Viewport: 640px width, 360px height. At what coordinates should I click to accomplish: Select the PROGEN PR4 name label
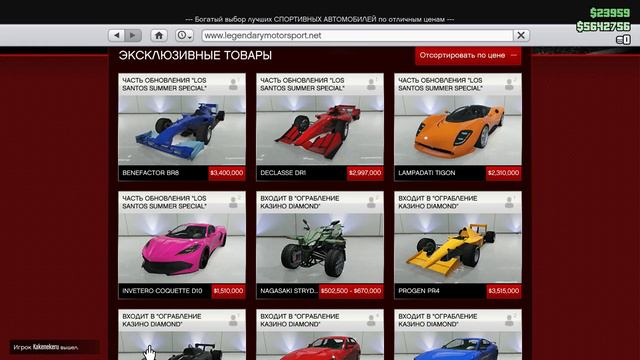pos(419,291)
